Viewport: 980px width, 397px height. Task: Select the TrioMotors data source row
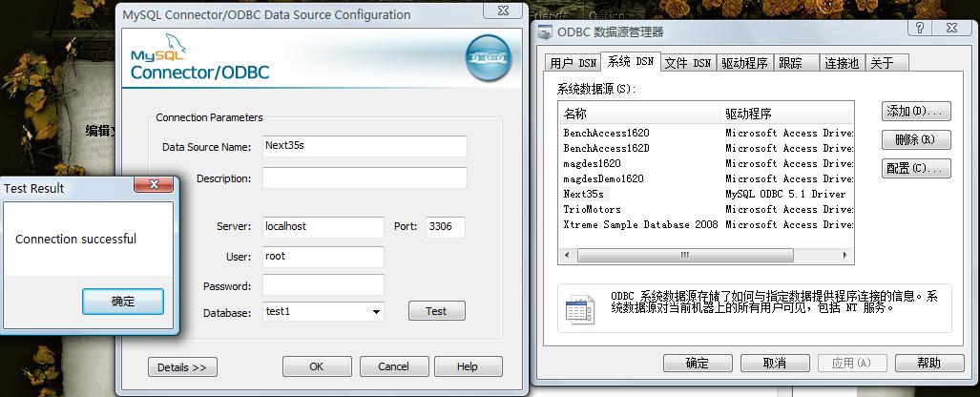(707, 209)
